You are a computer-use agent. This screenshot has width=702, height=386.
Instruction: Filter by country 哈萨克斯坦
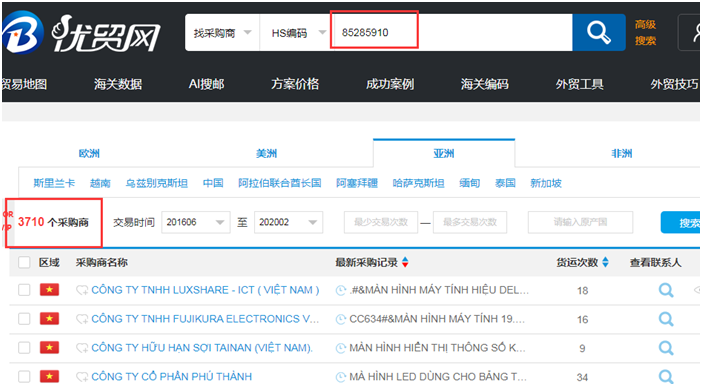point(419,183)
